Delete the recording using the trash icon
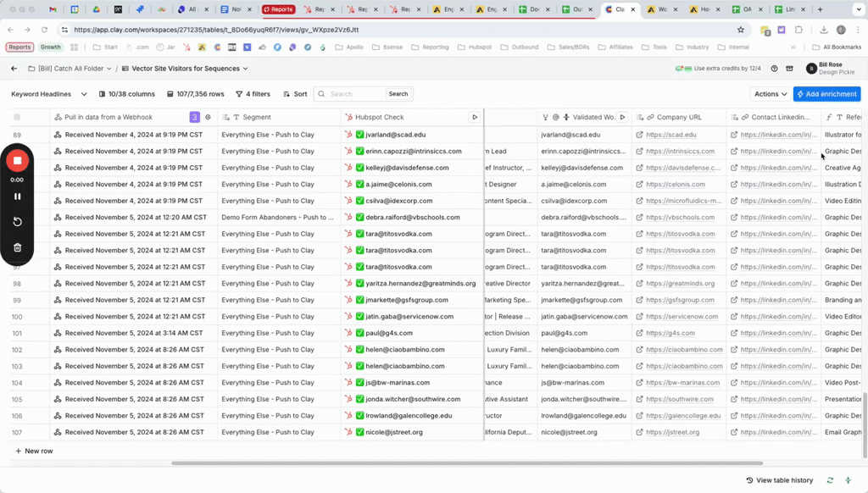This screenshot has height=493, width=868. click(17, 247)
